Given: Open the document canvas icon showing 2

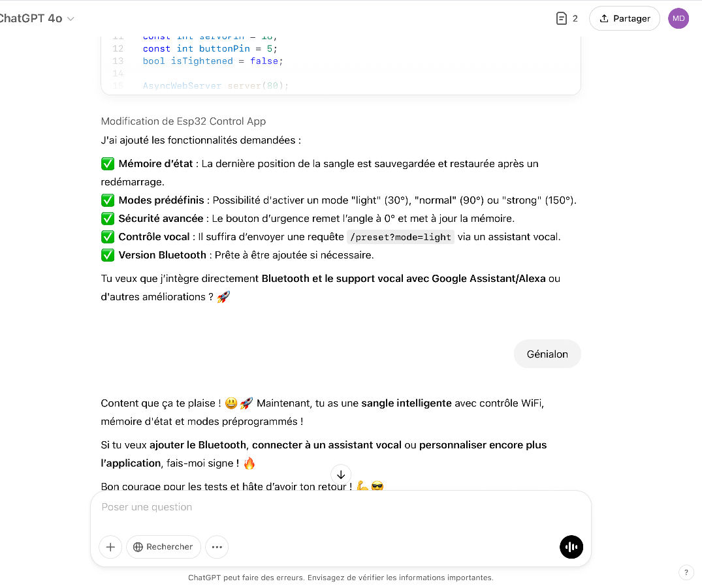Looking at the screenshot, I should click(566, 19).
